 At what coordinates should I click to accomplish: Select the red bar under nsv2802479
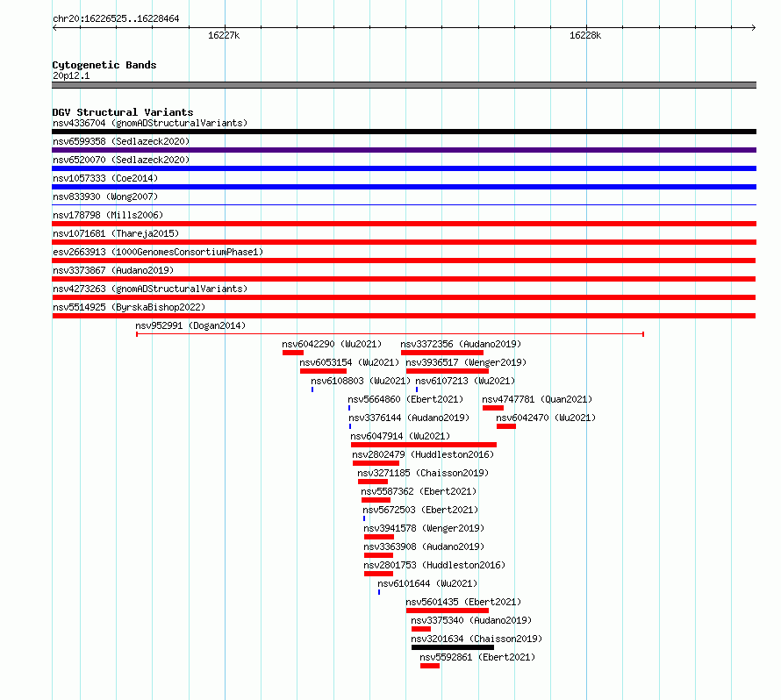(x=376, y=463)
